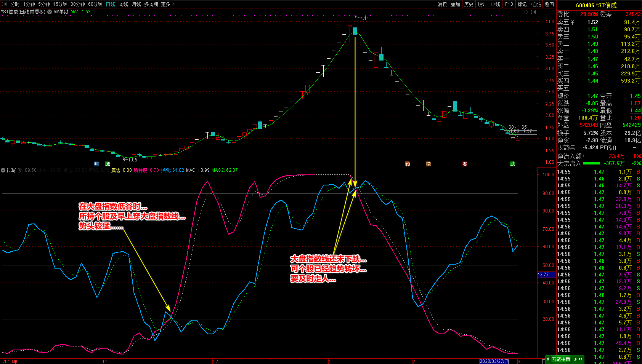The width and height of the screenshot is (642, 364).
Task: Open the 统计 statistics button
Action: 482,4
